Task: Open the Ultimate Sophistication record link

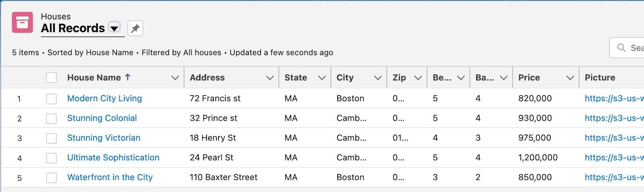Action: (x=113, y=157)
